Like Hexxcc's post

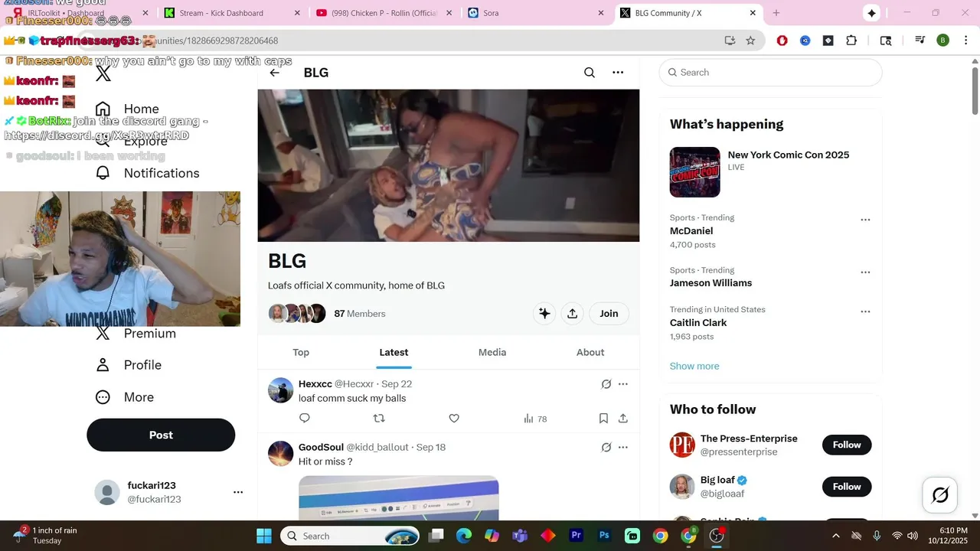(x=454, y=418)
